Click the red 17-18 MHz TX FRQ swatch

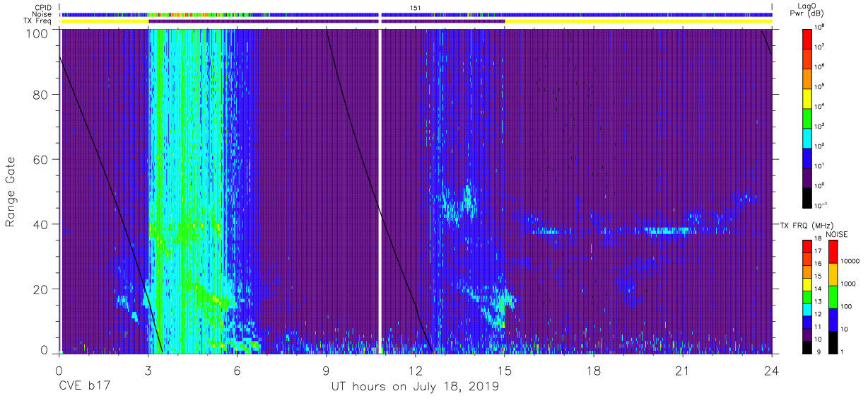click(x=808, y=247)
